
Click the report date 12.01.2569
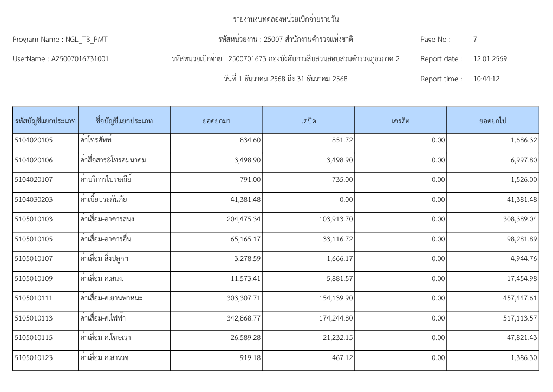coord(490,59)
